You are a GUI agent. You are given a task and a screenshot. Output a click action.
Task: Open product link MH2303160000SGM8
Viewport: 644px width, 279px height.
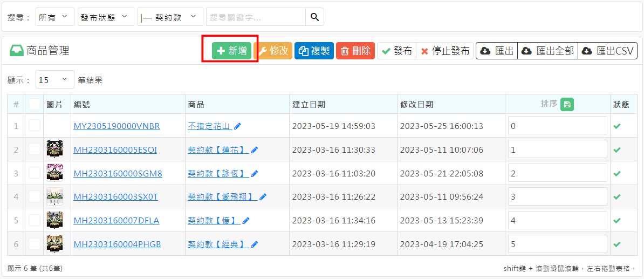(118, 174)
